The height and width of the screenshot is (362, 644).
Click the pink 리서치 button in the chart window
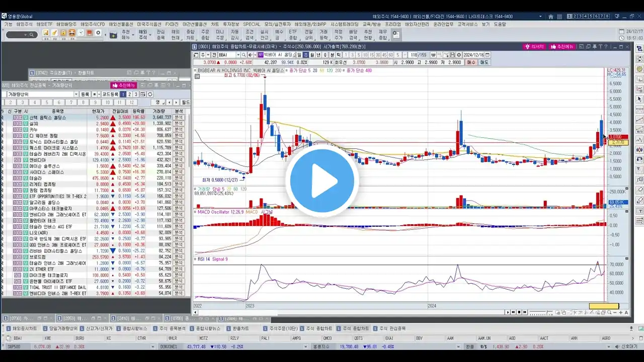(535, 46)
